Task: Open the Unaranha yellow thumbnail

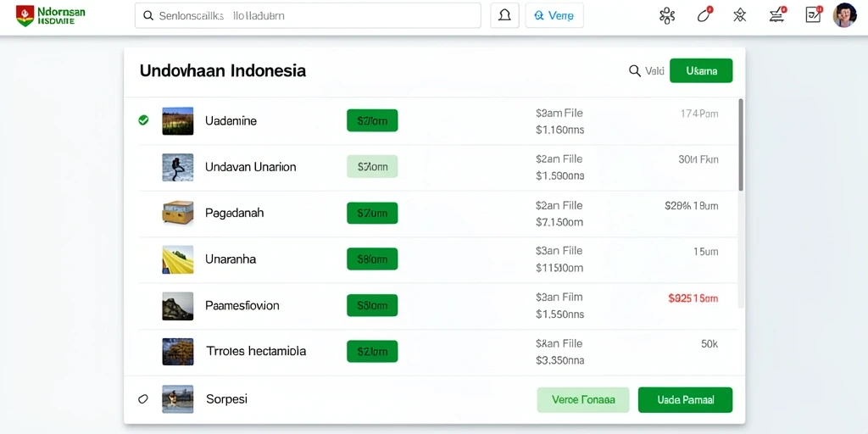Action: tap(178, 259)
